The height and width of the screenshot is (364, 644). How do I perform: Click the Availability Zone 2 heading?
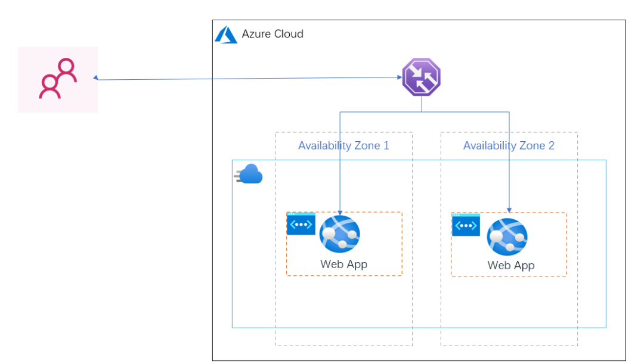[x=509, y=146]
